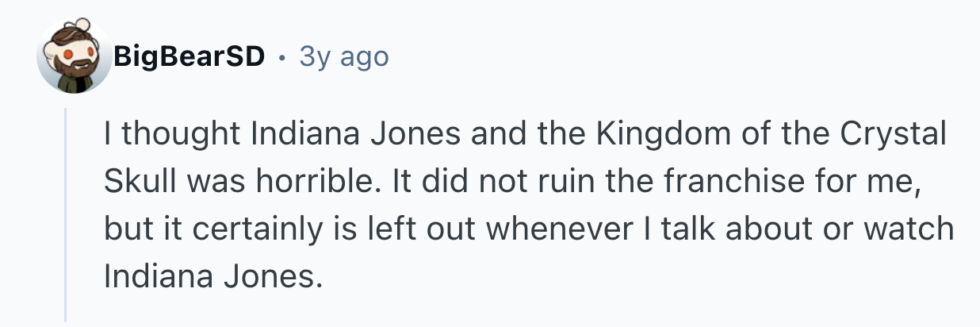Collapse the comment using the vertical thread line
The height and width of the screenshot is (327, 980).
pos(67,214)
